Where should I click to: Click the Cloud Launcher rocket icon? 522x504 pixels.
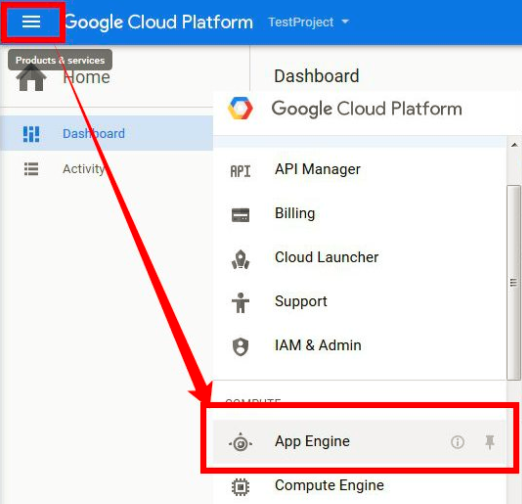240,260
